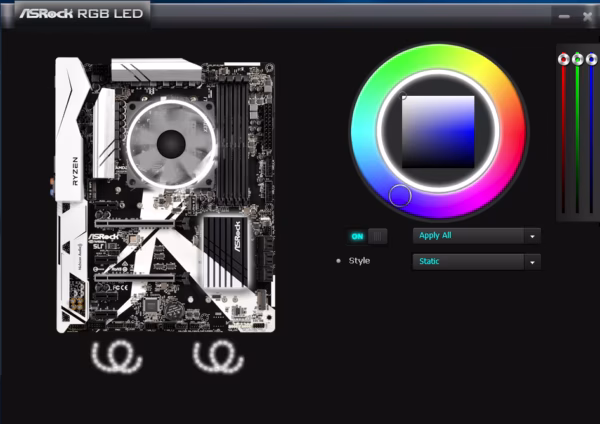Screen dimensions: 600x424
Task: Select the I/O cover with RYZEN label
Action: click(73, 129)
